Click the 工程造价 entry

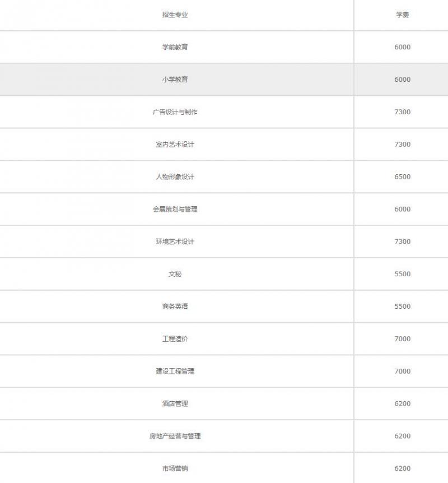tap(175, 339)
